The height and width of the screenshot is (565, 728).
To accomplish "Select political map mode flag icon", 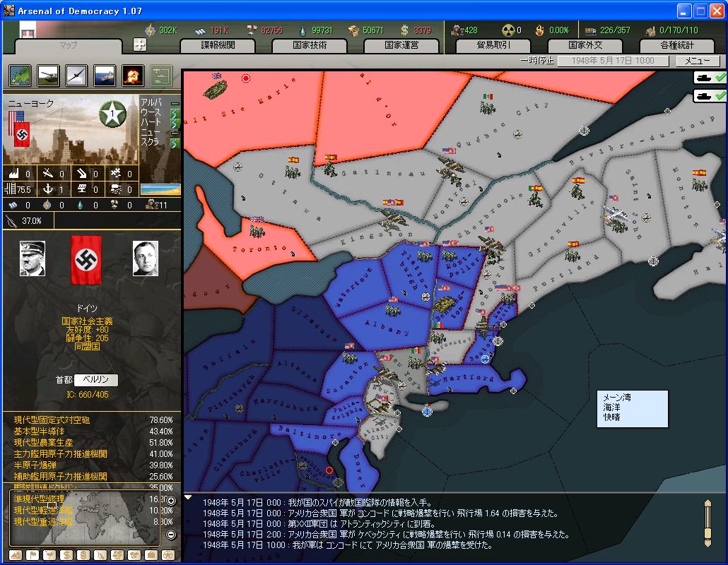I will click(x=33, y=555).
